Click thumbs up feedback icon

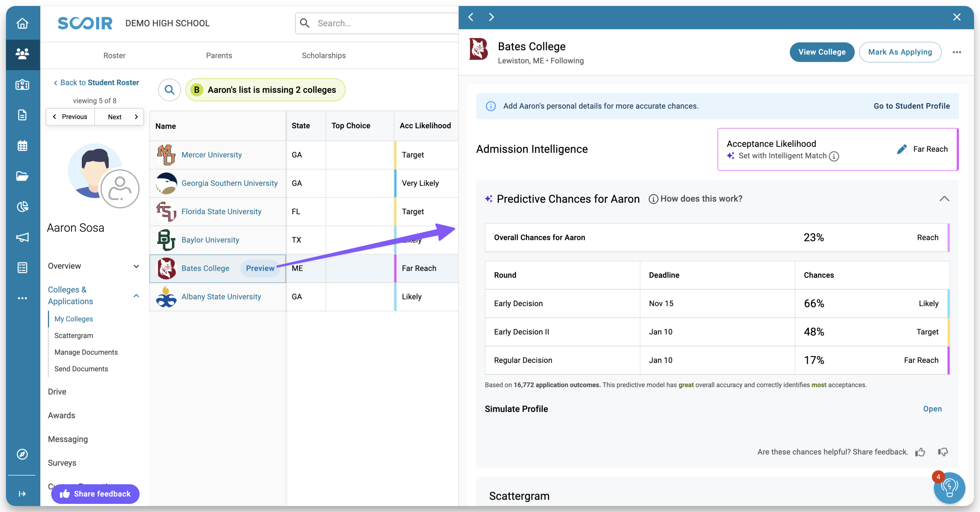[920, 452]
